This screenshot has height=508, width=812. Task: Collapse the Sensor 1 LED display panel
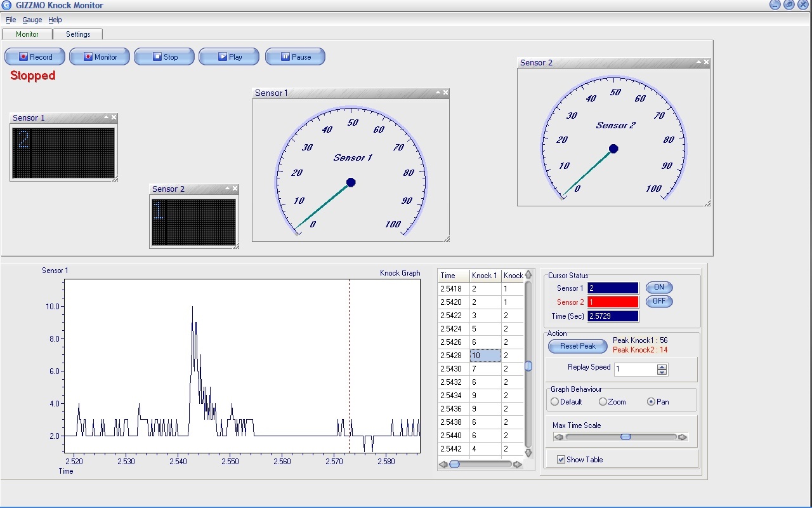107,117
